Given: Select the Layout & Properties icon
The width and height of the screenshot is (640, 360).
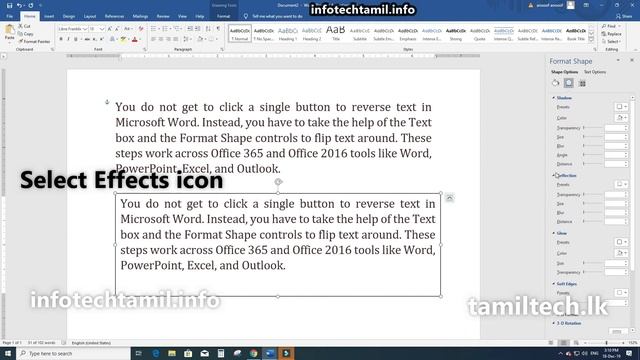Looking at the screenshot, I should [x=582, y=83].
